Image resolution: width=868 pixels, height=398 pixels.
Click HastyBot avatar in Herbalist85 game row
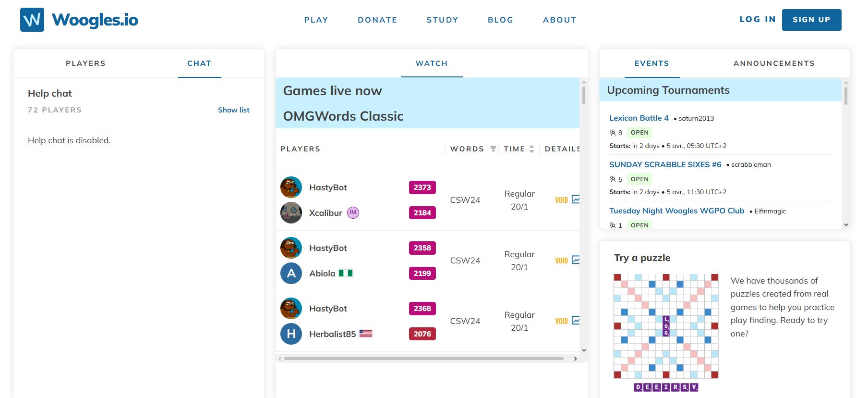click(291, 309)
